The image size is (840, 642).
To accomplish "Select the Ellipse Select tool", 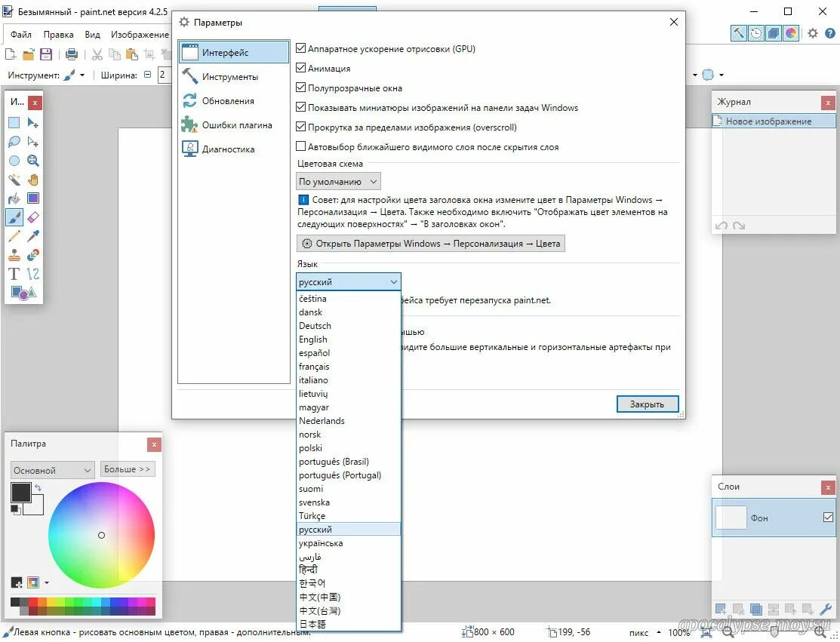I will coord(14,161).
